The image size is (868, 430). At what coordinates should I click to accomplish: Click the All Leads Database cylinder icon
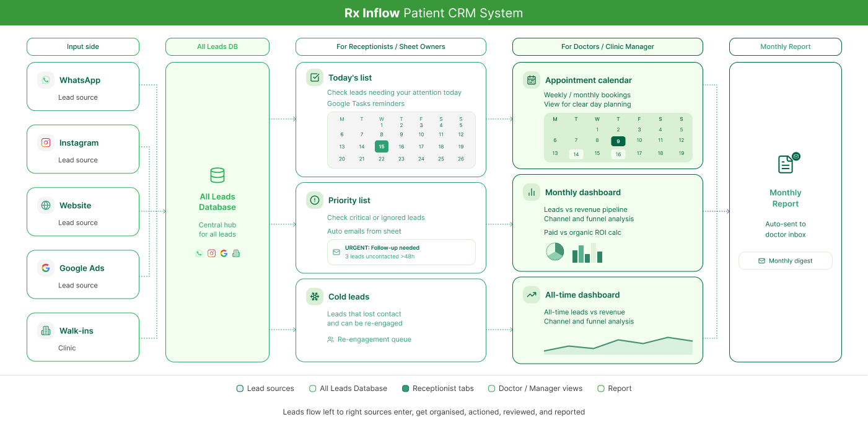(x=217, y=175)
